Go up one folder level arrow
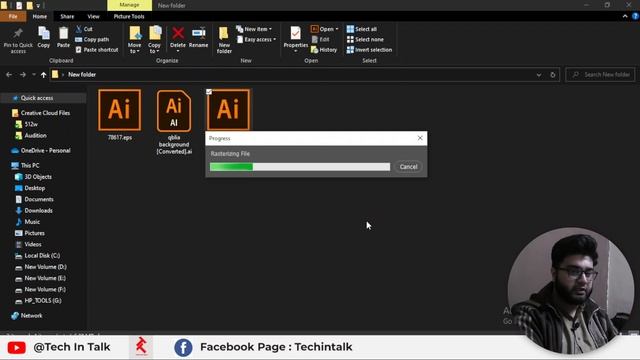The image size is (640, 360). tap(43, 75)
